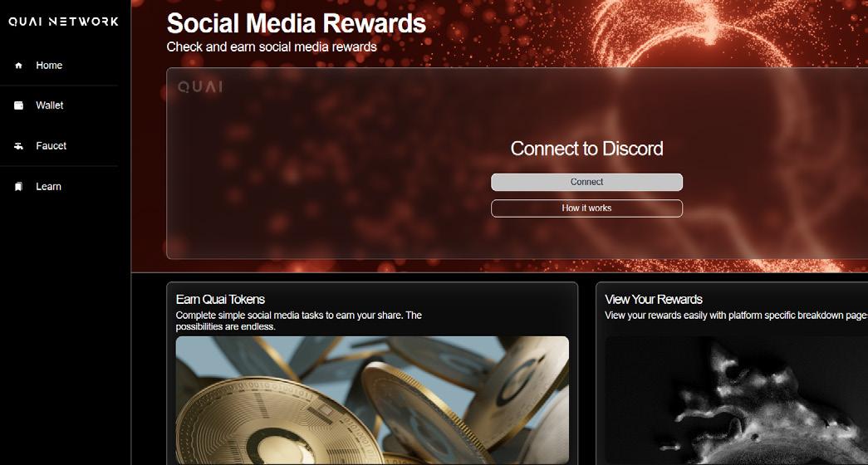
Task: Click the Quai Network logo
Action: point(63,22)
